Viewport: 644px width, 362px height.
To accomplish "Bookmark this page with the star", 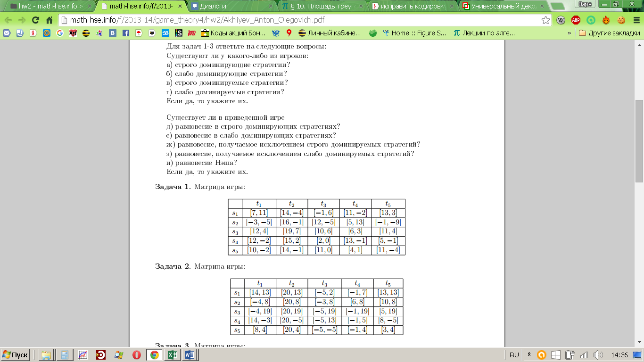I will pyautogui.click(x=545, y=20).
